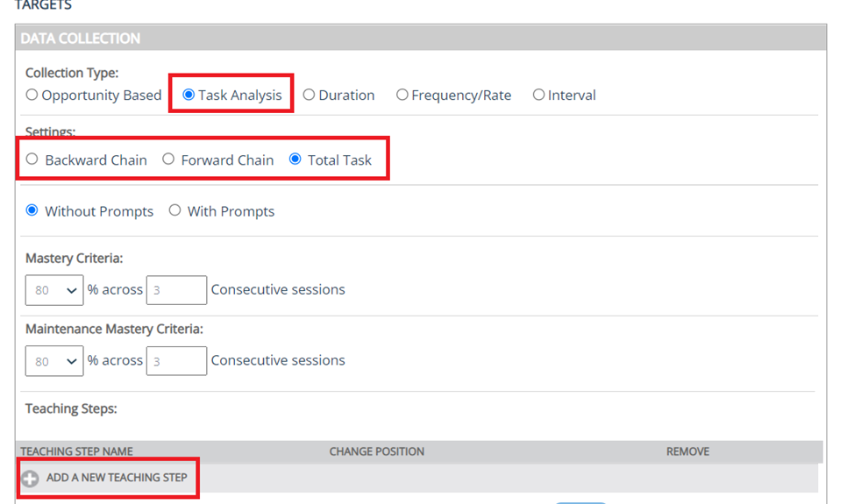
Task: Pick Frequency/Rate collection type
Action: pyautogui.click(x=402, y=96)
